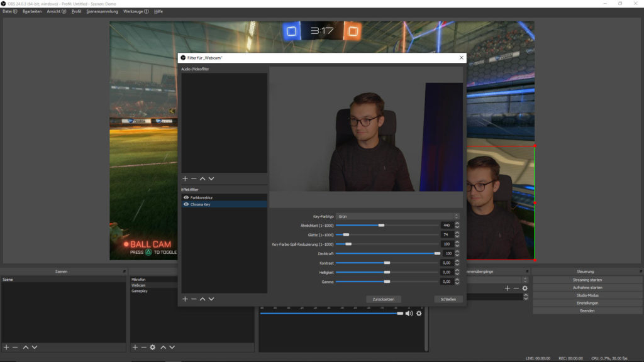This screenshot has height=362, width=644.
Task: Add a new source with the plus icon
Action: (x=135, y=347)
